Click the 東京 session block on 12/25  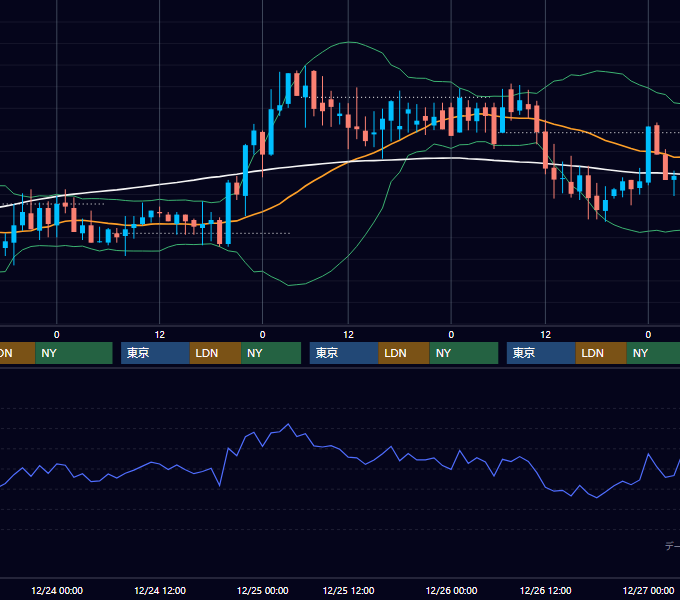344,353
